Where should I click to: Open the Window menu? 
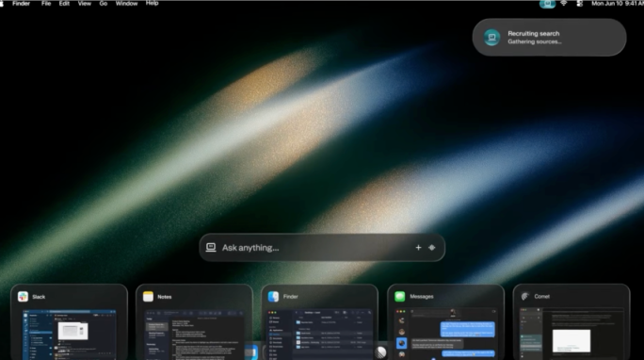[126, 3]
